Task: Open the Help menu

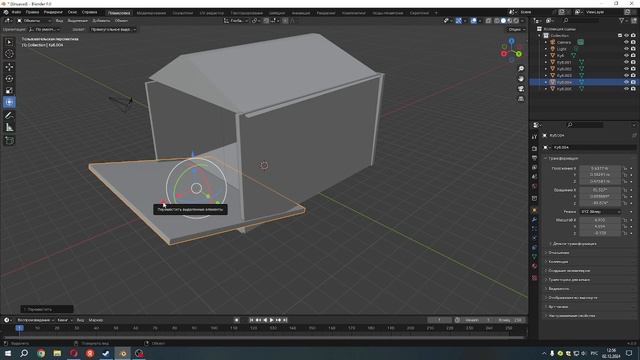Action: [x=89, y=12]
